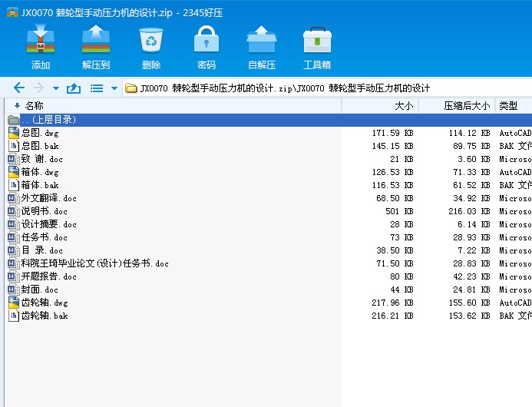
Task: Go up one folder level icon
Action: [74, 88]
